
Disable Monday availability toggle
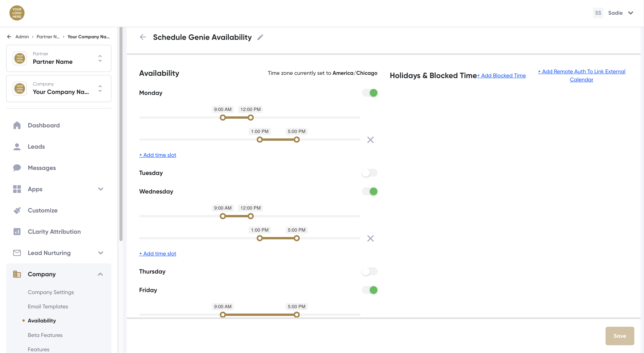pyautogui.click(x=370, y=93)
